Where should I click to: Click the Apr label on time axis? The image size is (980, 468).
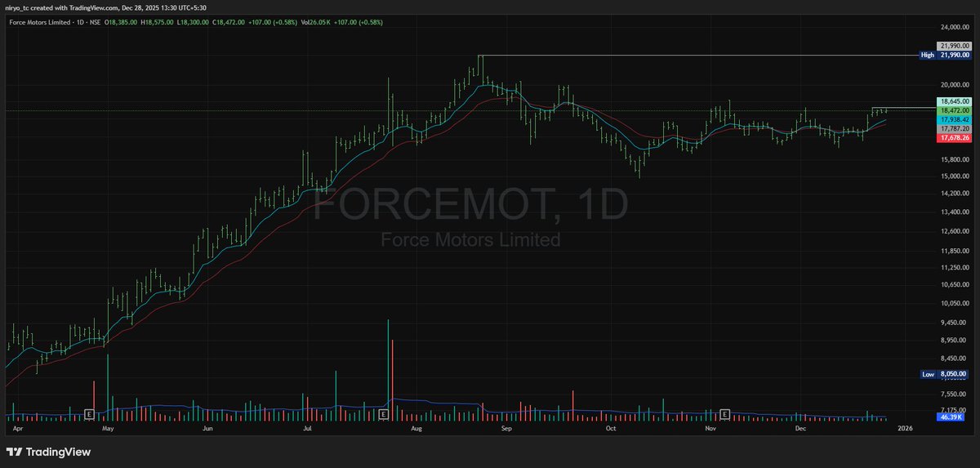coord(20,427)
